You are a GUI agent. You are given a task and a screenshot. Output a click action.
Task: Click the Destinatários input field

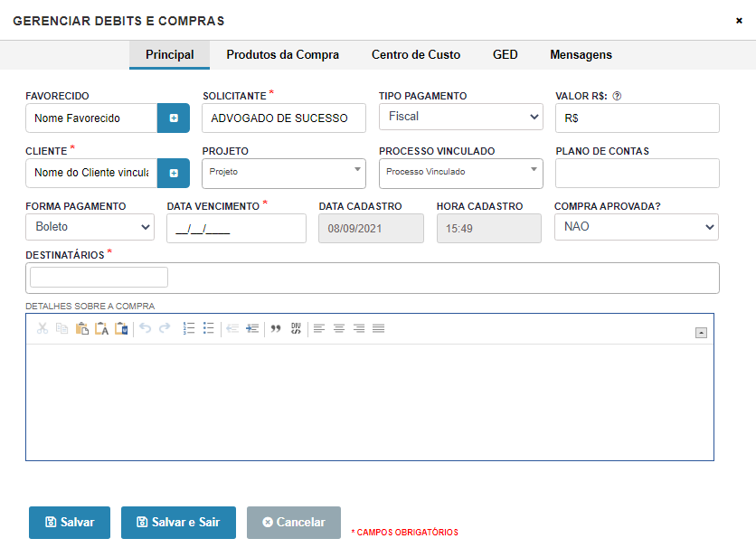[373, 279]
